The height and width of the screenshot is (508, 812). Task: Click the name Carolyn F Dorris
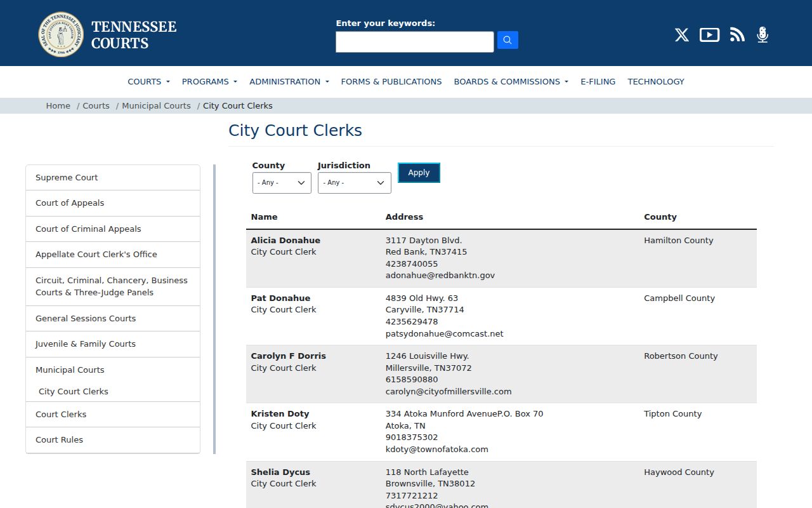tap(289, 356)
